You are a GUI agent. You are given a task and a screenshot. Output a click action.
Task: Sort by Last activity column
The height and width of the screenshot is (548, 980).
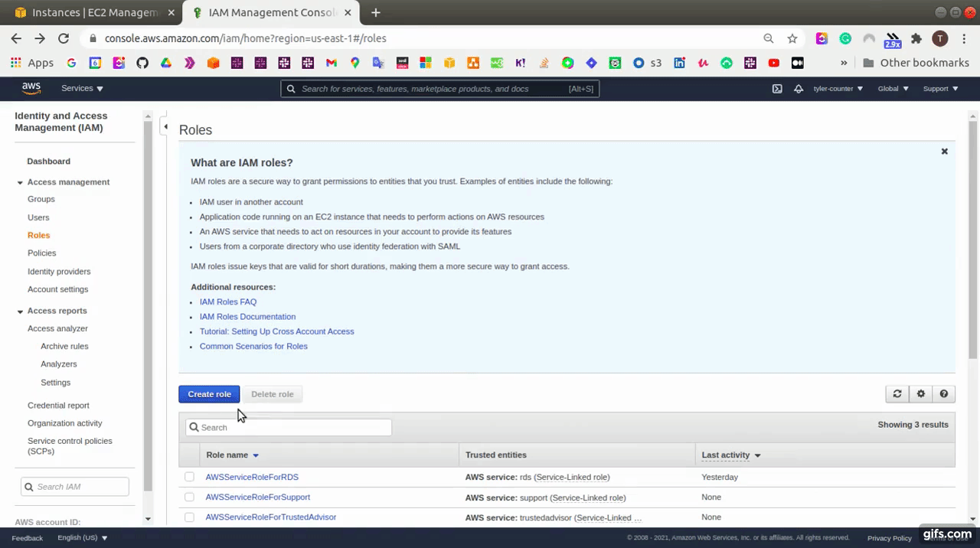click(x=731, y=455)
